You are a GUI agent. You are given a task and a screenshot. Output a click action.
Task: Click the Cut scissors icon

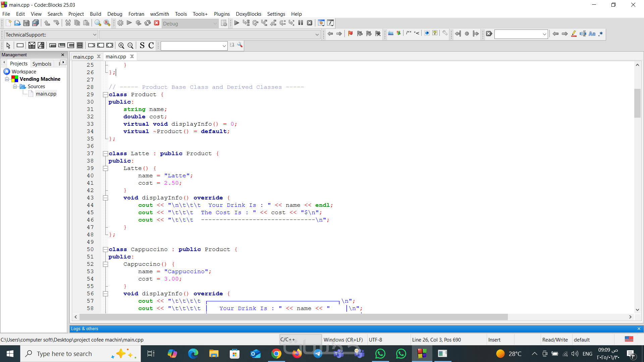point(68,23)
